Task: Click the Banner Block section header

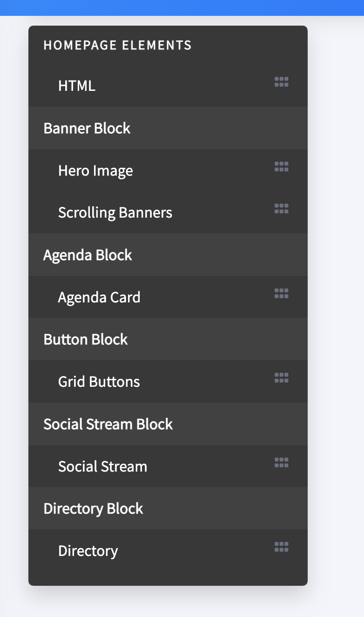Action: point(168,128)
